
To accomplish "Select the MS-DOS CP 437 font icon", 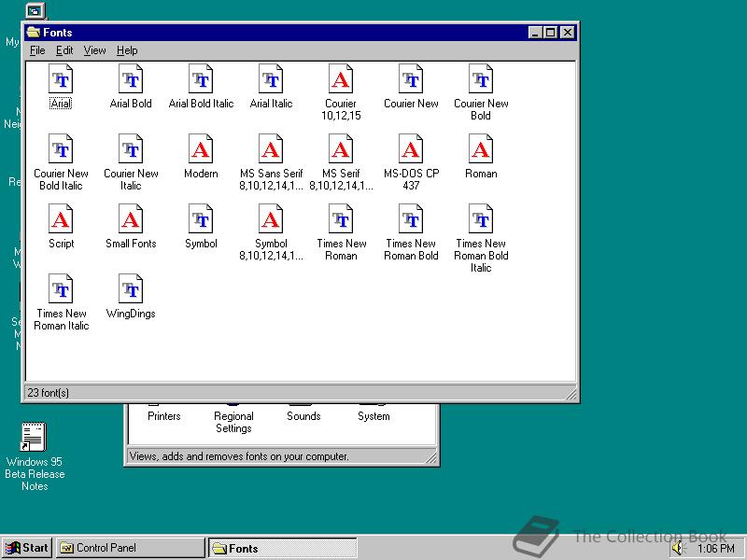I will pos(411,149).
